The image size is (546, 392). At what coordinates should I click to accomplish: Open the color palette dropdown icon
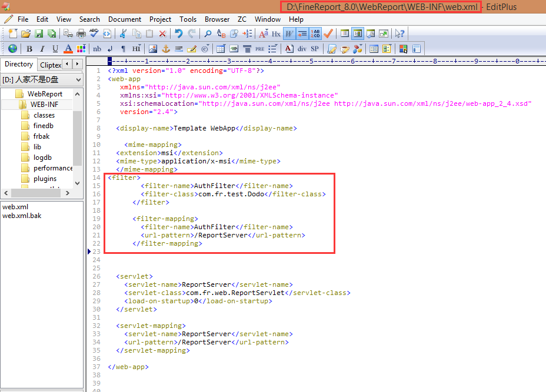81,49
